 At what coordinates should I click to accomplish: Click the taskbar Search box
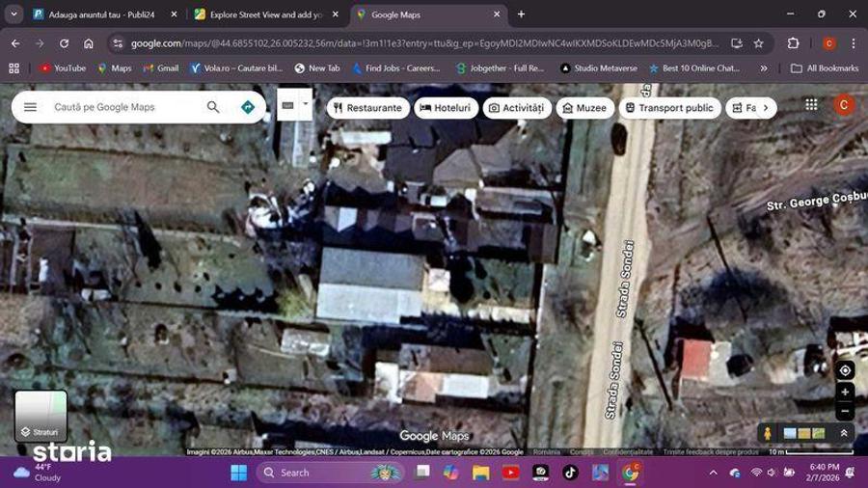331,473
